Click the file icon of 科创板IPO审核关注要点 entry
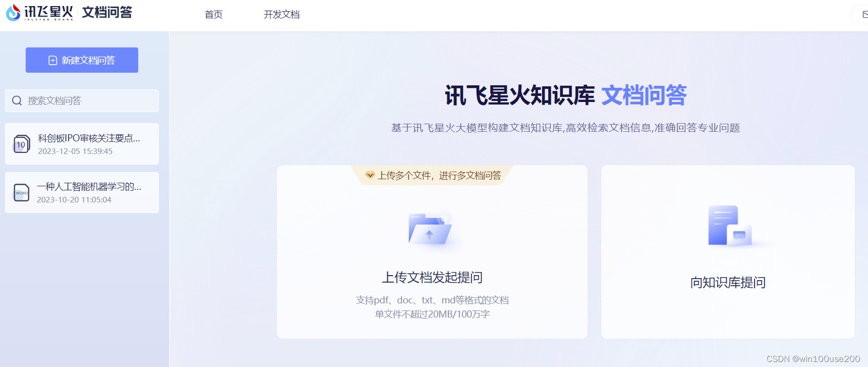The height and width of the screenshot is (367, 868). (x=21, y=144)
